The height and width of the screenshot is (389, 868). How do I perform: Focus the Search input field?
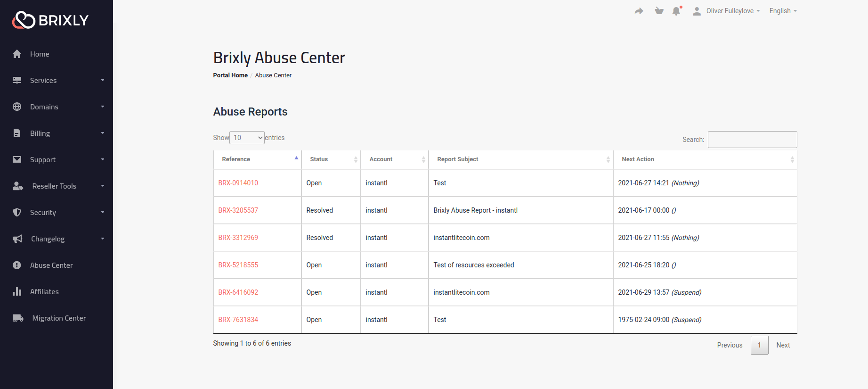tap(752, 140)
